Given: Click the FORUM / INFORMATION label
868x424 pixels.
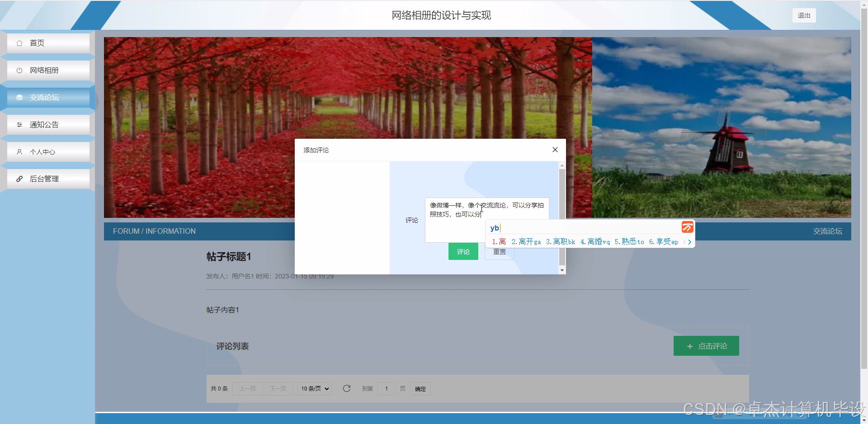Looking at the screenshot, I should click(154, 231).
